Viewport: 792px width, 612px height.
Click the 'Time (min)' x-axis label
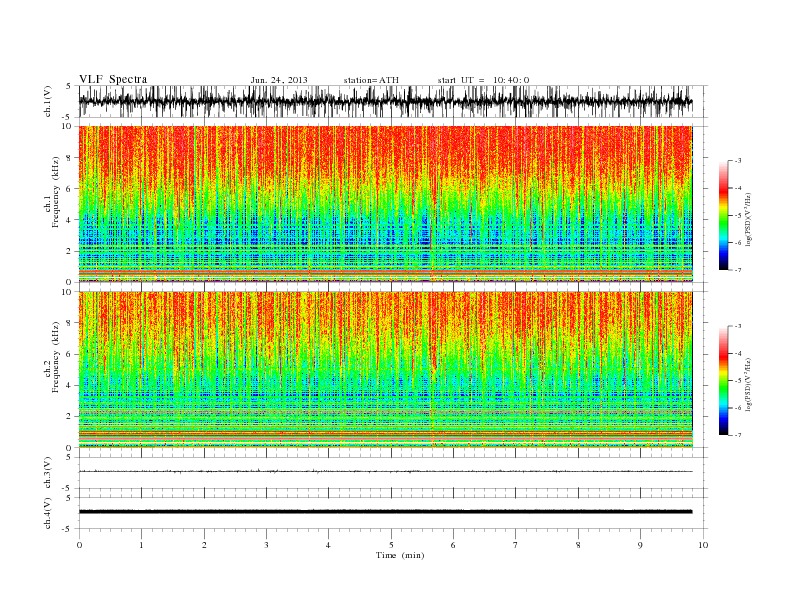coord(400,555)
